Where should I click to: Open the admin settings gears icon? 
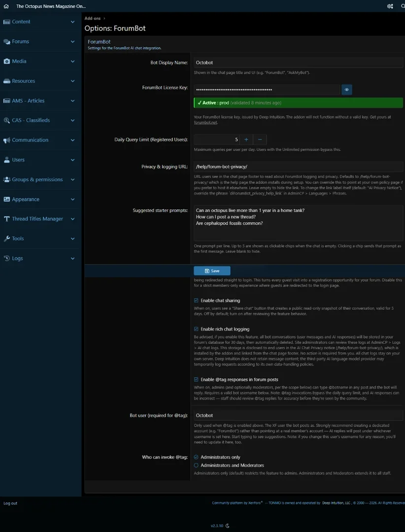pyautogui.click(x=390, y=6)
